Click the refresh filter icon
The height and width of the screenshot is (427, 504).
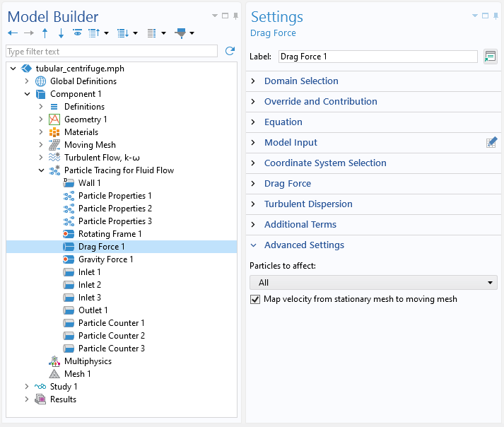pos(230,51)
